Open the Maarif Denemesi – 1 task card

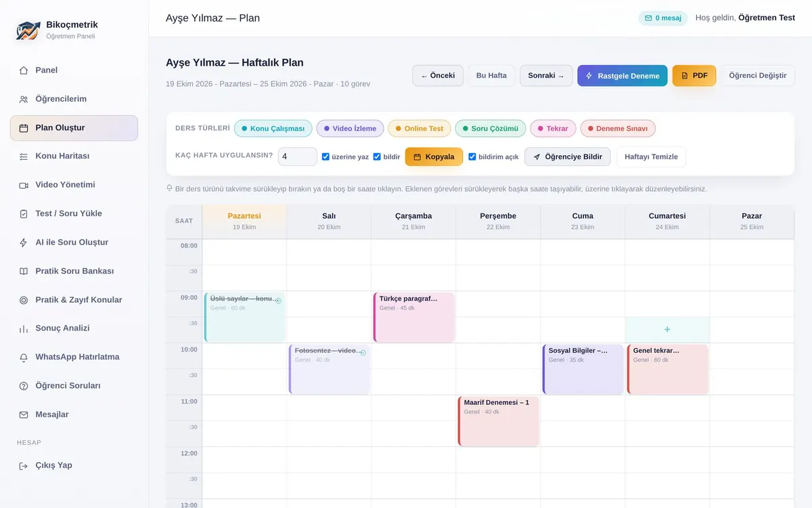(x=498, y=421)
